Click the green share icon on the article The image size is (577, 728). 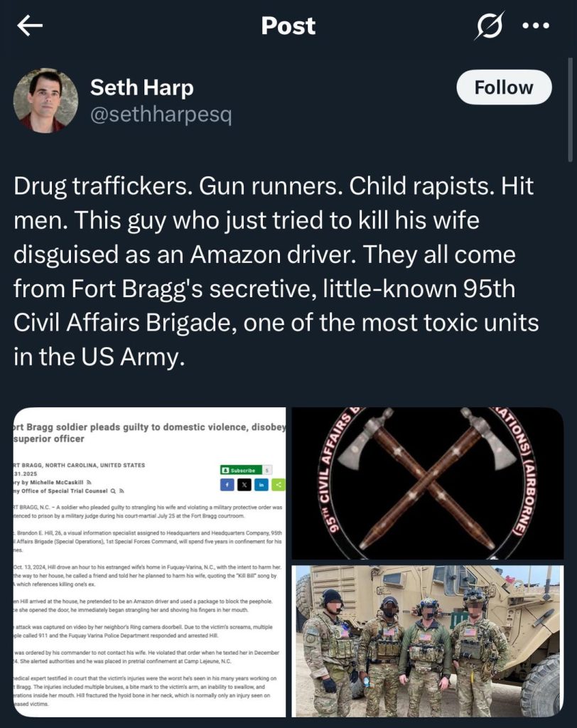(x=278, y=484)
